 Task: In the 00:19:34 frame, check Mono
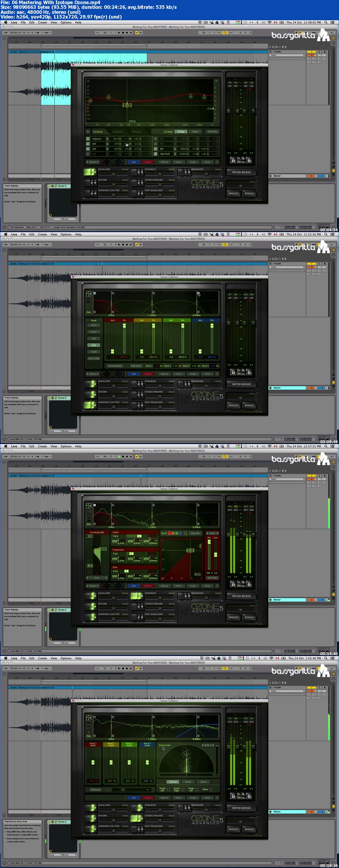click(x=211, y=789)
